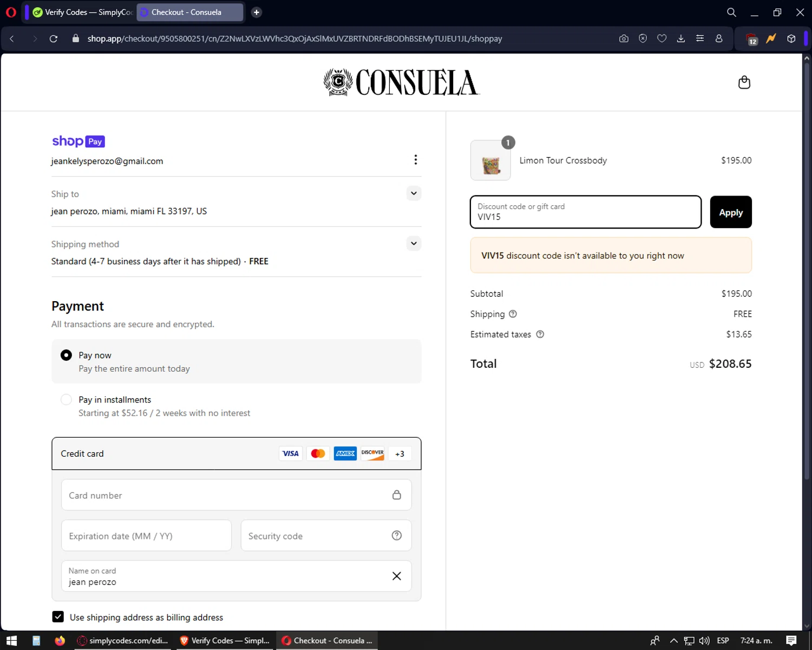Show hidden system tray icons
The image size is (812, 650).
tap(674, 641)
